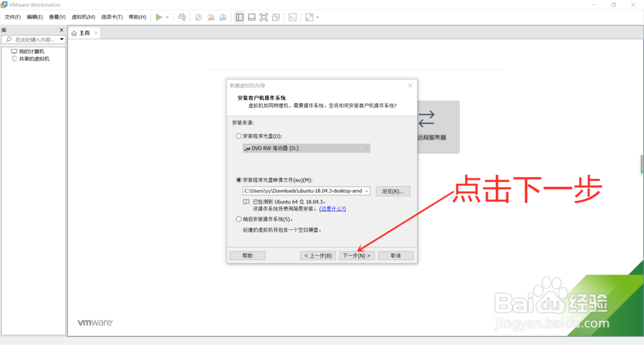Select the 稍后安装操作系统(S) radio option
644x345 pixels.
coord(239,219)
